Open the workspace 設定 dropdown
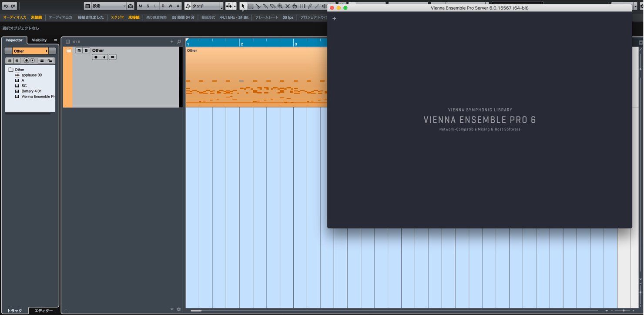This screenshot has width=644, height=315. tap(109, 6)
